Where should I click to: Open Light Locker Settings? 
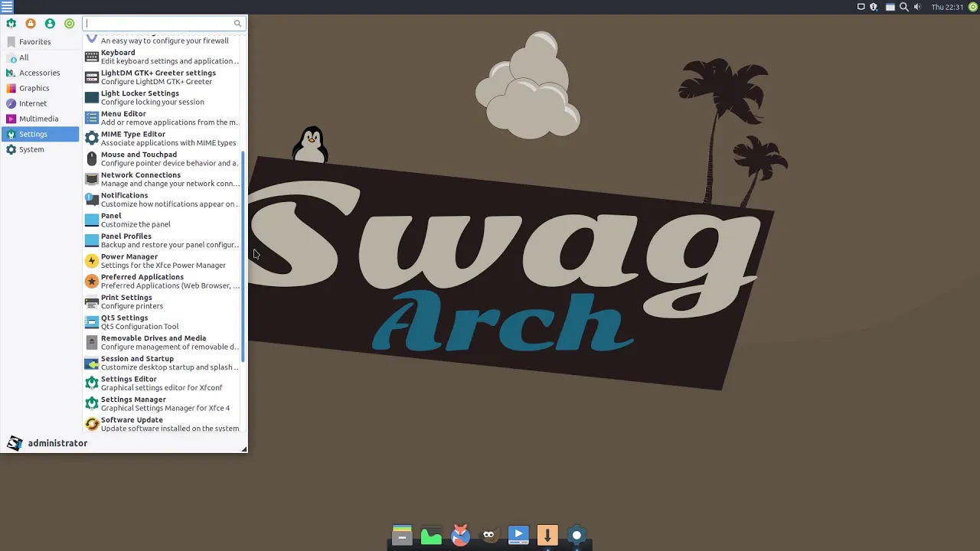point(162,98)
